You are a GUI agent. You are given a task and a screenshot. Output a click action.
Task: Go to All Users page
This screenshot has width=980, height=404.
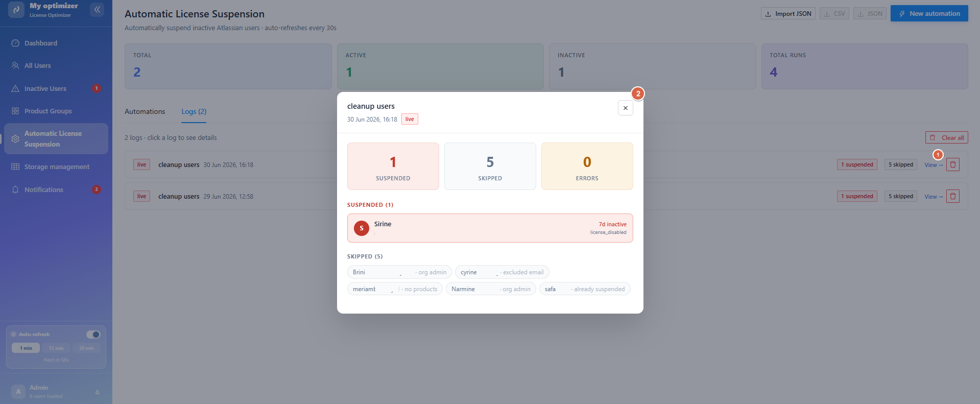pyautogui.click(x=56, y=65)
